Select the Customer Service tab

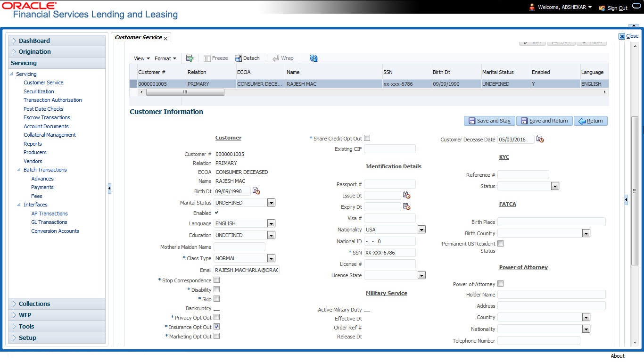138,37
